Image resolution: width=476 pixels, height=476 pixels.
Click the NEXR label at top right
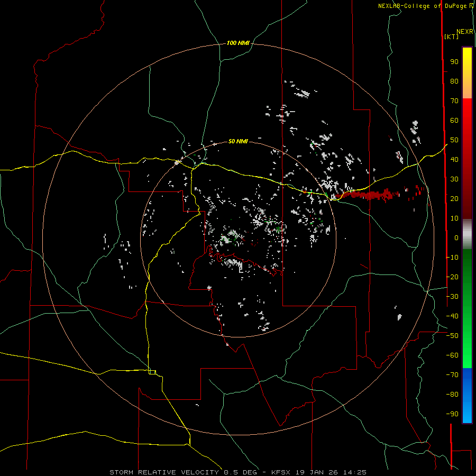tap(465, 32)
